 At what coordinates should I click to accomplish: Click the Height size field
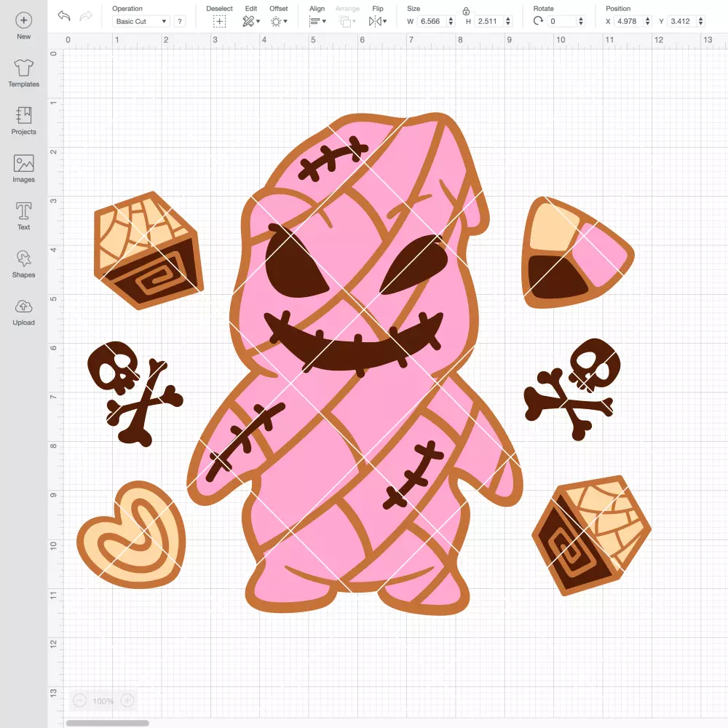tap(488, 21)
